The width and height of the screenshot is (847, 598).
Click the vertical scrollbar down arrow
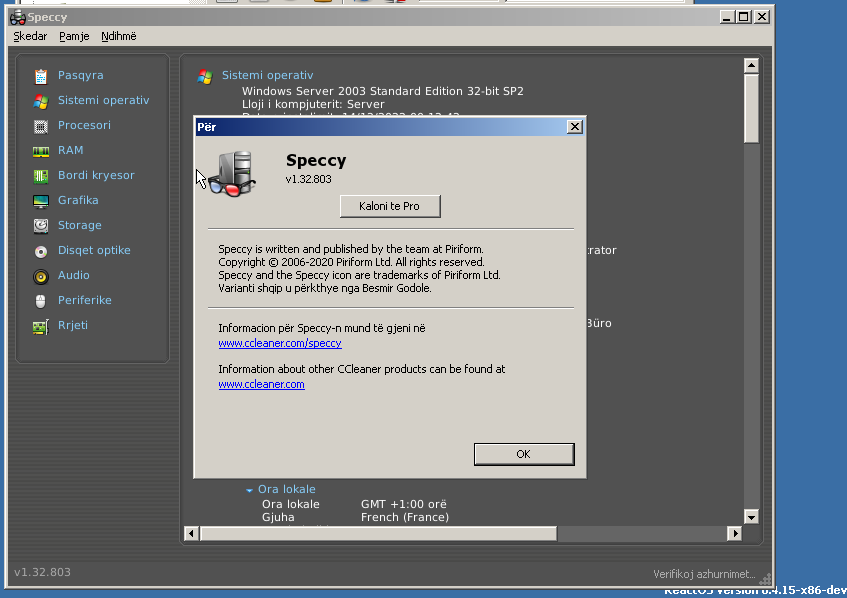click(751, 517)
